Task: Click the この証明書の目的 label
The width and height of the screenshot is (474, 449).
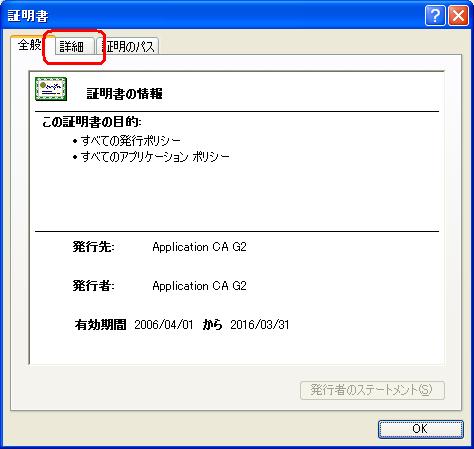Action: coord(92,122)
